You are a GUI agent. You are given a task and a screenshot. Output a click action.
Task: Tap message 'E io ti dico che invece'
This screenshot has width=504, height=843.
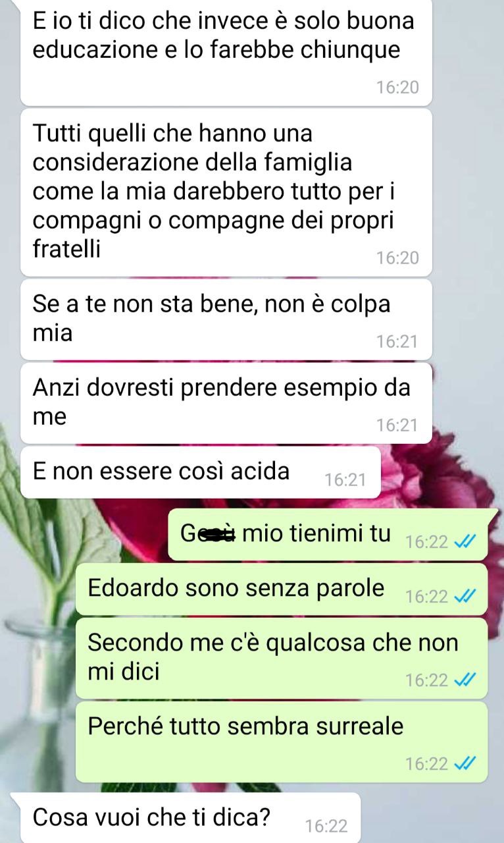(226, 51)
